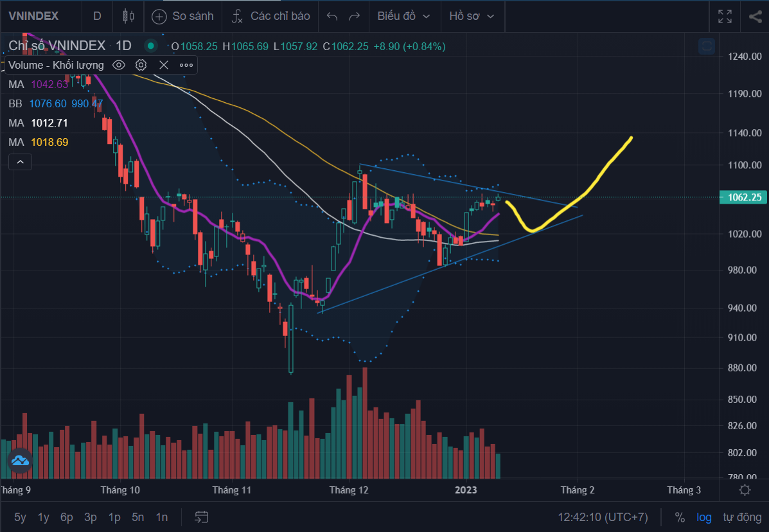Open the VNINDEX symbol search
The image size is (769, 532).
(33, 16)
